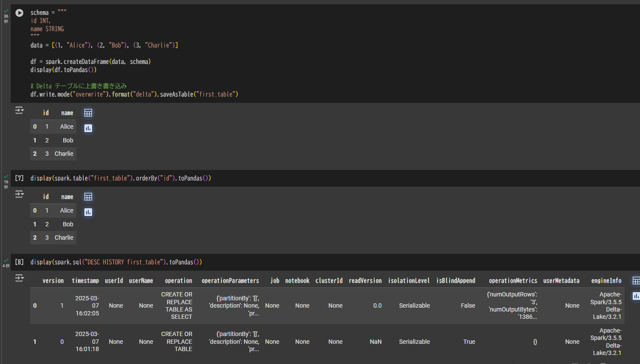
Task: Click 'Charlie' cell in first output table
Action: pyautogui.click(x=64, y=154)
